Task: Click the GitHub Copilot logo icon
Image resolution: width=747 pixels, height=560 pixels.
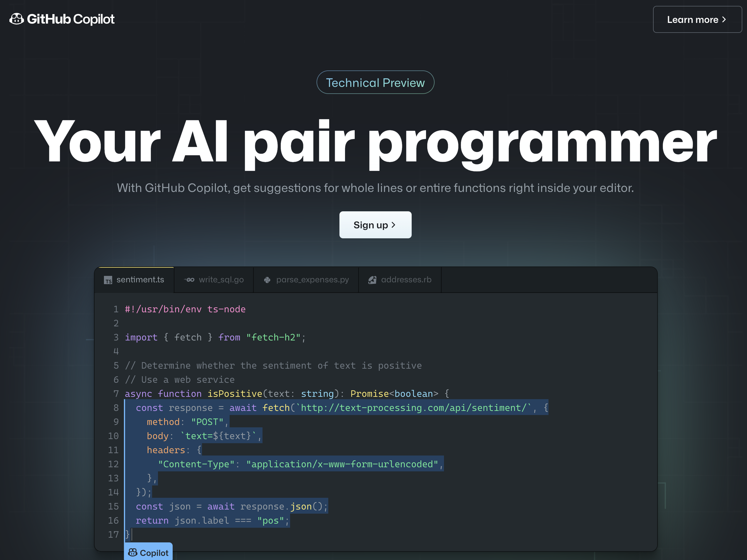Action: (16, 19)
